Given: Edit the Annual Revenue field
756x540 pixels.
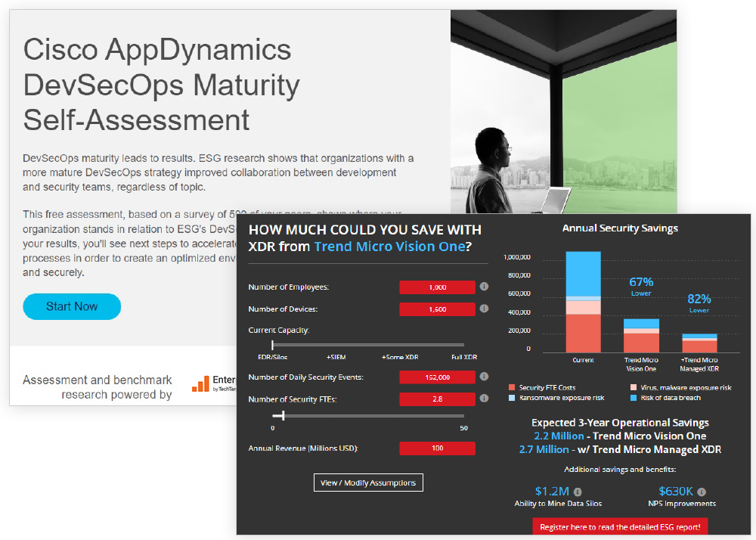Looking at the screenshot, I should click(437, 448).
